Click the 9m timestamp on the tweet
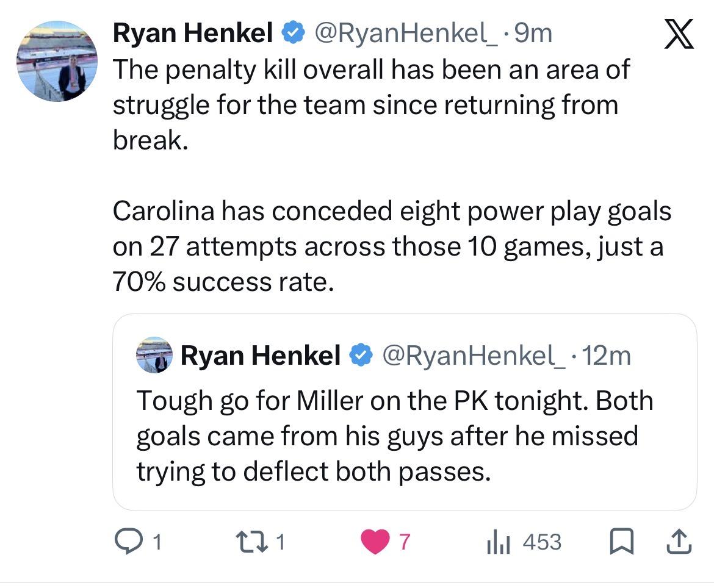The height and width of the screenshot is (588, 714). click(533, 34)
